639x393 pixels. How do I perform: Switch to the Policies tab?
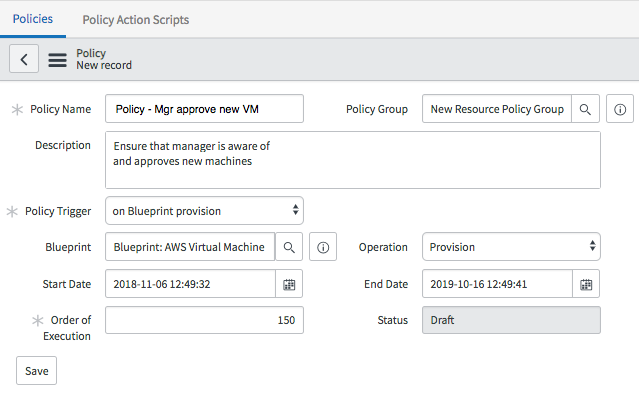(33, 19)
